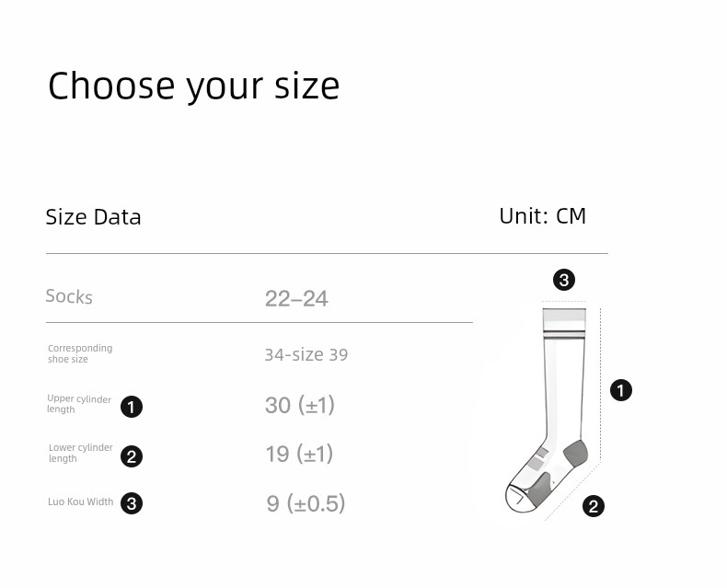Viewport: 727px width, 588px height.
Task: Click the striped cuff at the sock top
Action: [x=564, y=324]
